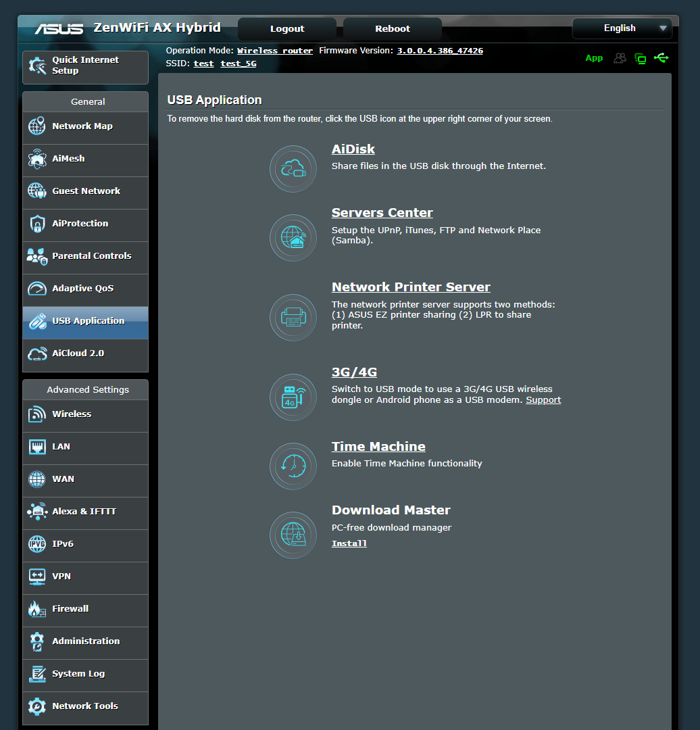Viewport: 700px width, 730px height.
Task: Open Adaptive QoS settings
Action: pos(85,290)
